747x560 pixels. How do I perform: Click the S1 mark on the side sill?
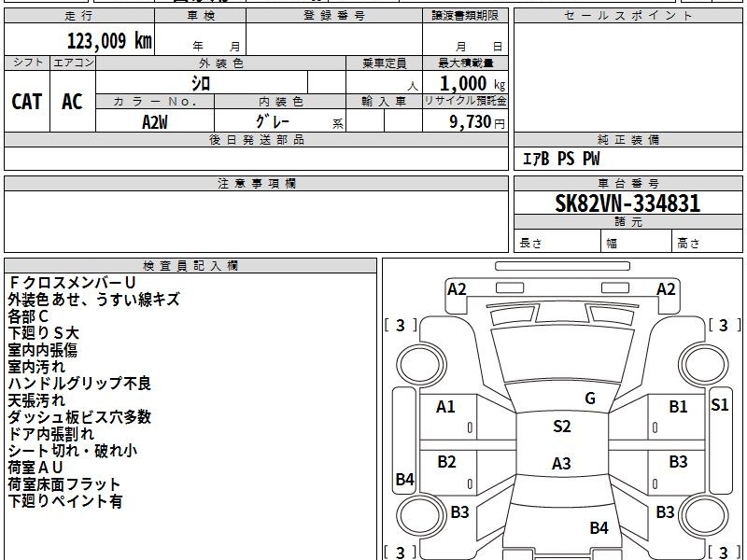(x=719, y=405)
